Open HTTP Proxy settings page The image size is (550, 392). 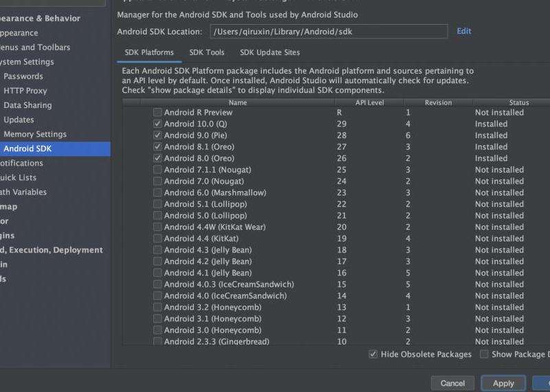25,91
